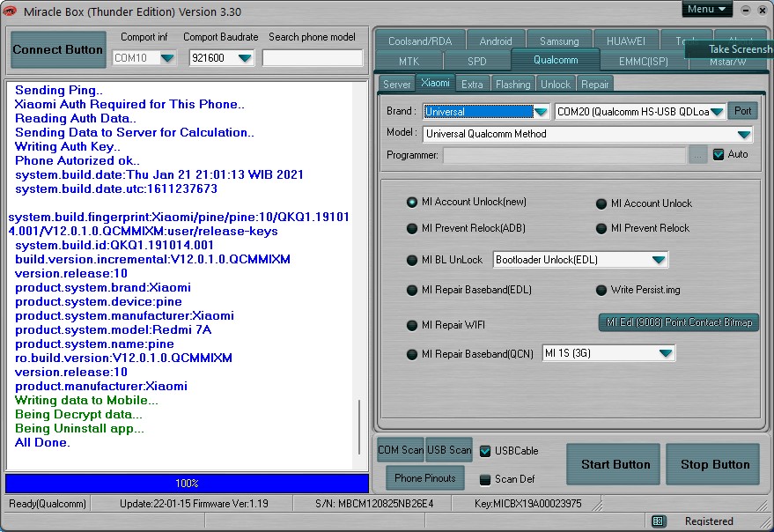Click the Take Screenshot tooltip label
The width and height of the screenshot is (774, 532).
[732, 49]
